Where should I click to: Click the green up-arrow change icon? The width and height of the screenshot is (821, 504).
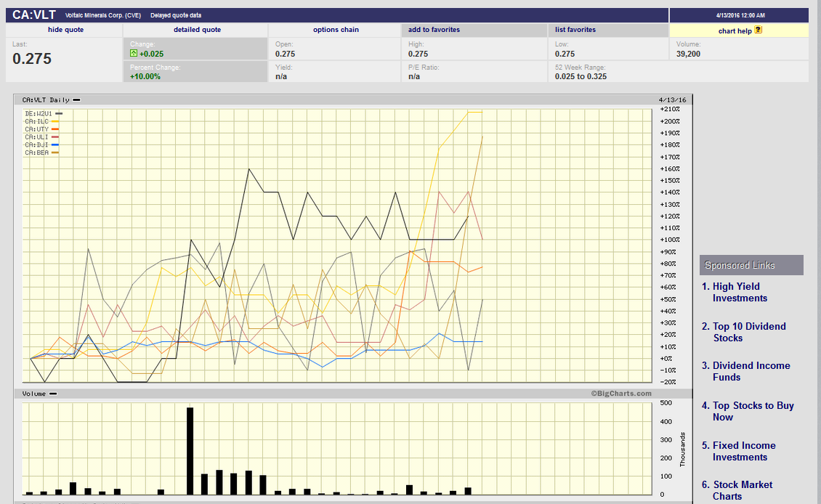click(x=134, y=54)
